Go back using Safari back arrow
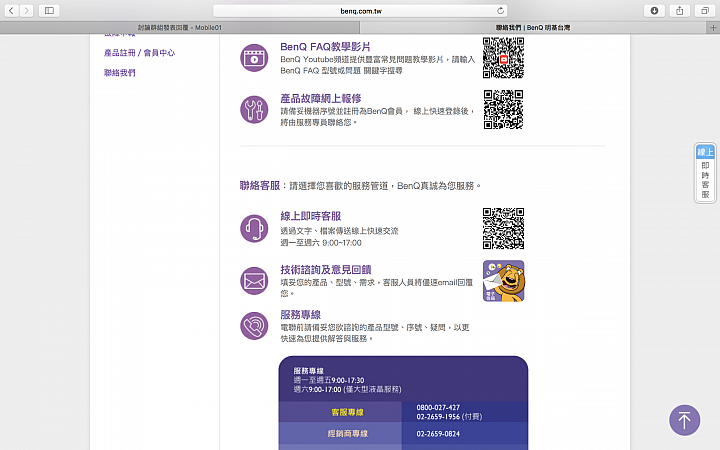 point(11,11)
